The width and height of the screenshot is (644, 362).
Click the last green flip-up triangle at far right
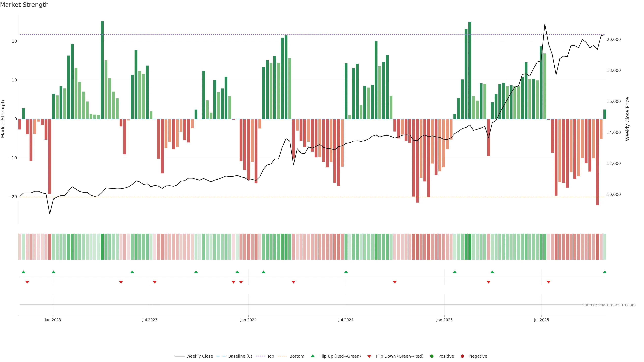click(x=604, y=272)
